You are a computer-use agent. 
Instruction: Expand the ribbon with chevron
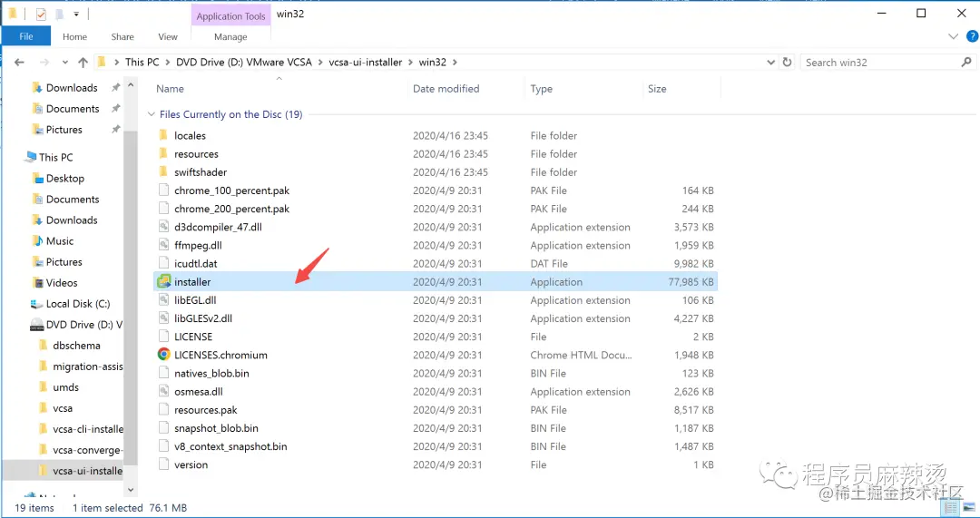pos(953,37)
